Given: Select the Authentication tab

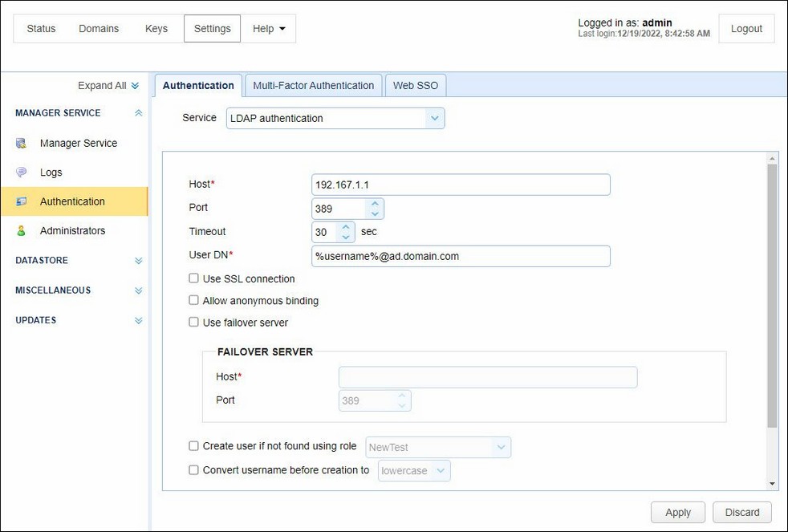Looking at the screenshot, I should pos(198,85).
